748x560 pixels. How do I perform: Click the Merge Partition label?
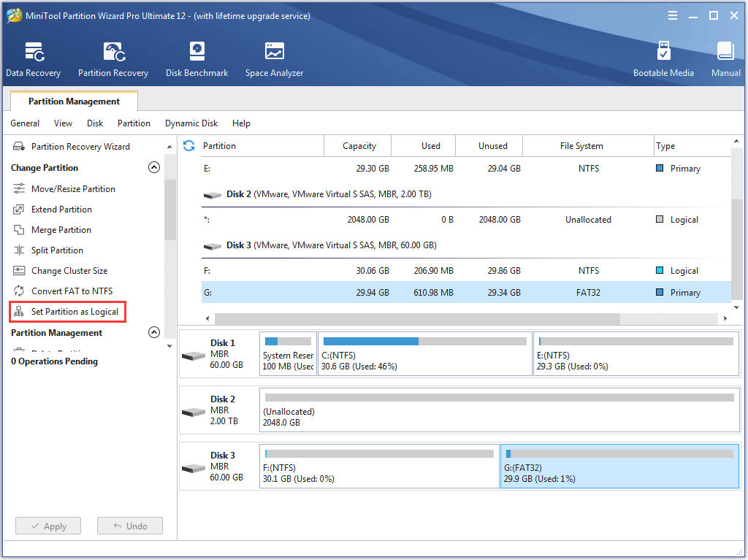coord(61,229)
